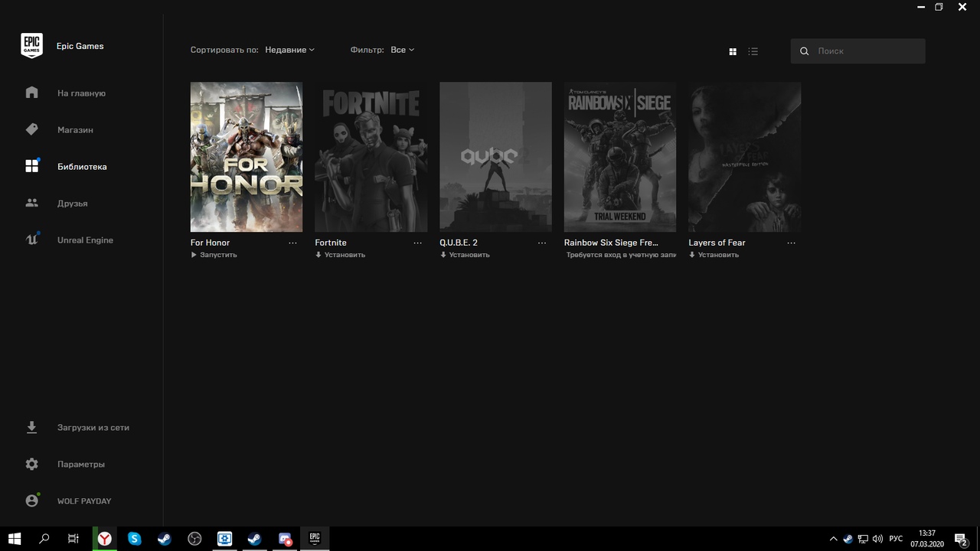Click the Epic Games taskbar button

click(x=314, y=539)
